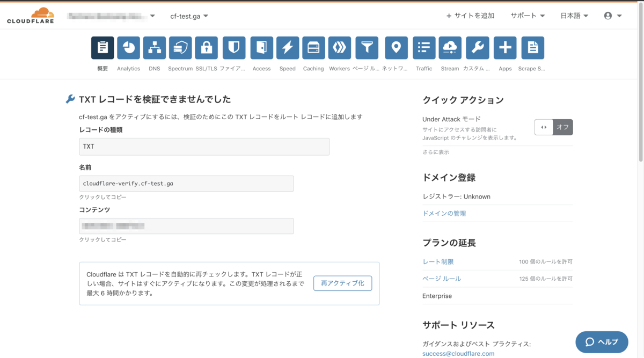Click the Enterprise plan text

click(x=437, y=296)
